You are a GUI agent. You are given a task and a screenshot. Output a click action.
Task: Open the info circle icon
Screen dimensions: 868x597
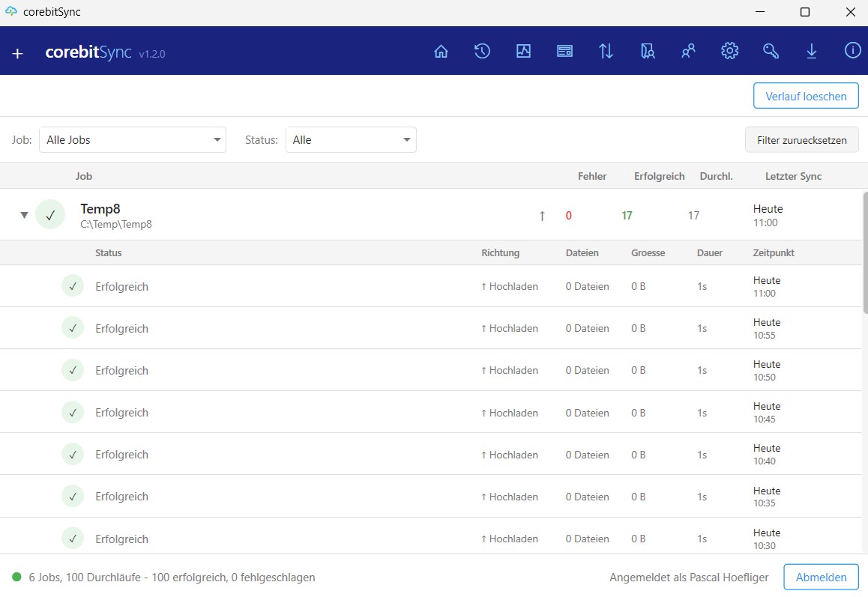(852, 51)
